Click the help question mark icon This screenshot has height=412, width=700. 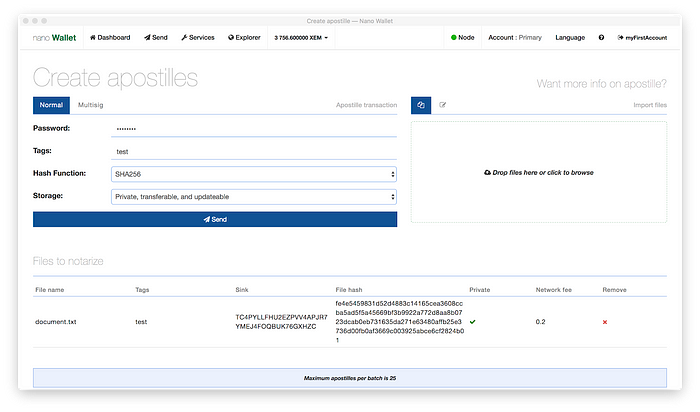point(601,37)
